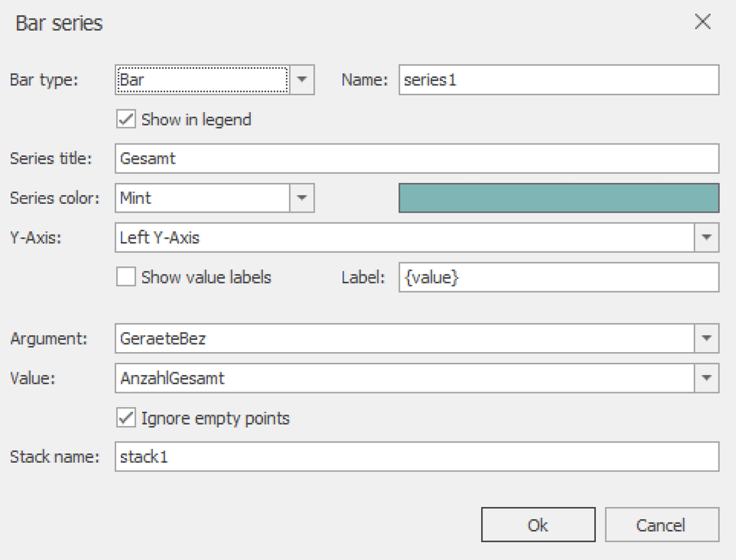
Task: Click the Cancel button
Action: click(x=662, y=525)
